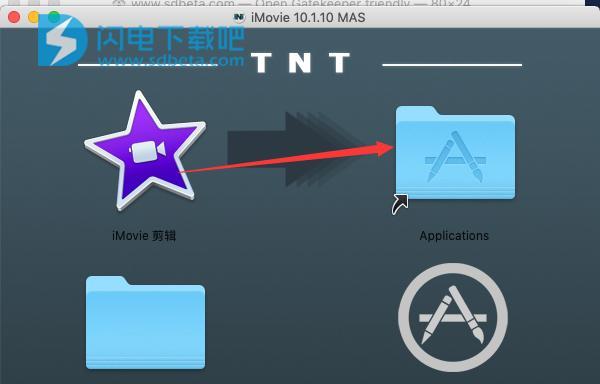The width and height of the screenshot is (600, 384).
Task: Close the iMovie disk image window
Action: pyautogui.click(x=14, y=17)
